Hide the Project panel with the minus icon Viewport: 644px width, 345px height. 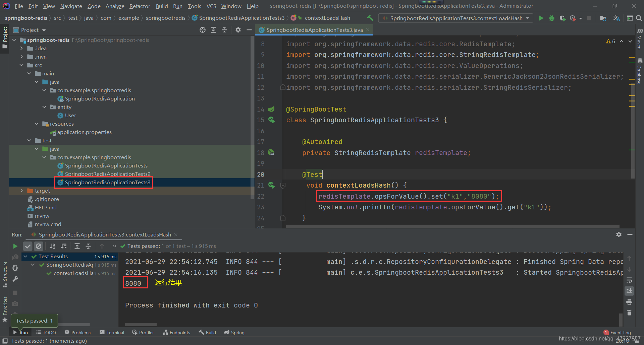pyautogui.click(x=249, y=30)
